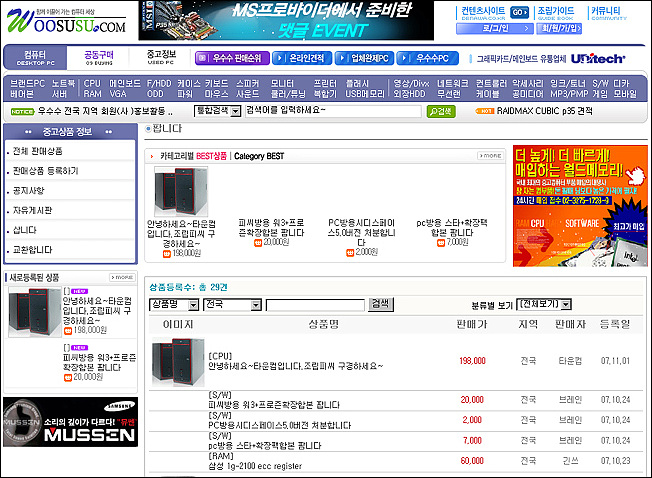This screenshot has height=478, width=652.
Task: Click the 회원가입 button
Action: point(559,28)
